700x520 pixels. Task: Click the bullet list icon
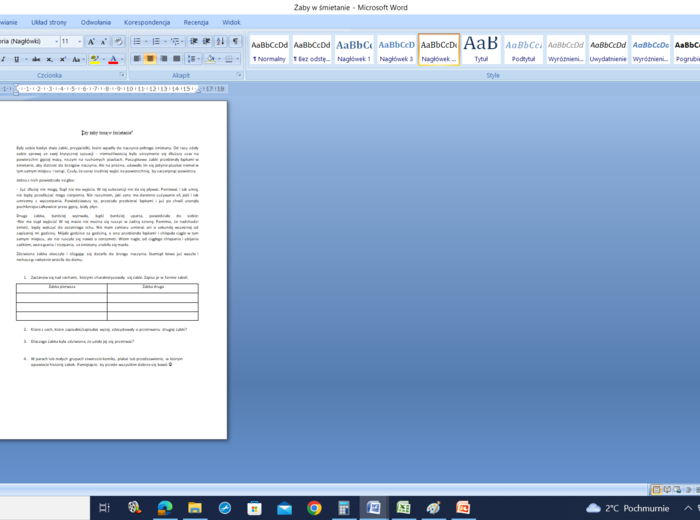[x=137, y=42]
